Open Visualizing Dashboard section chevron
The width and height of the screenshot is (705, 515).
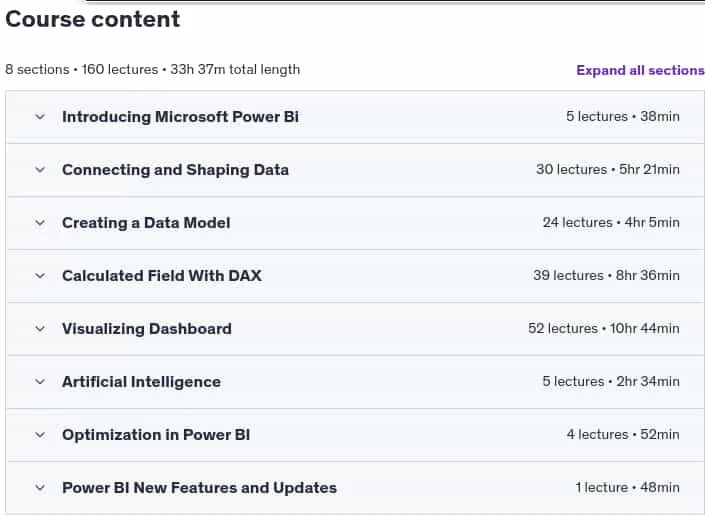40,329
